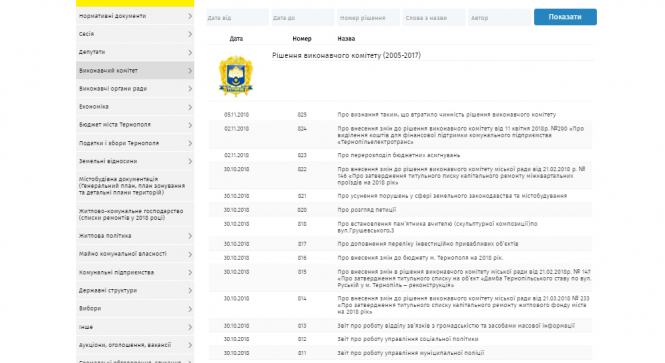Focus the Слова з назви field
The image size is (665, 363).
pyautogui.click(x=434, y=18)
